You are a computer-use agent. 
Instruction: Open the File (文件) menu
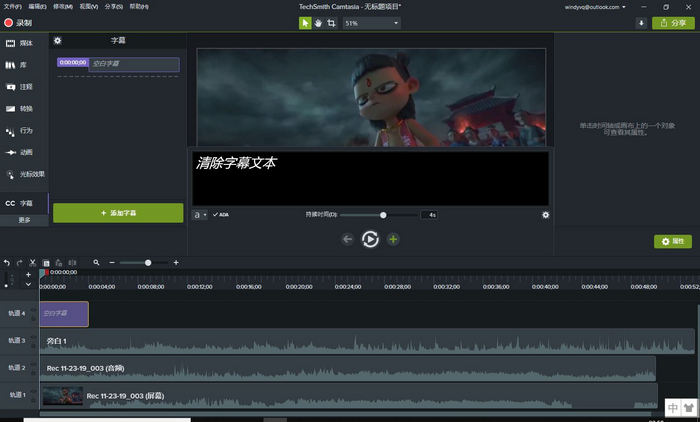pyautogui.click(x=12, y=7)
